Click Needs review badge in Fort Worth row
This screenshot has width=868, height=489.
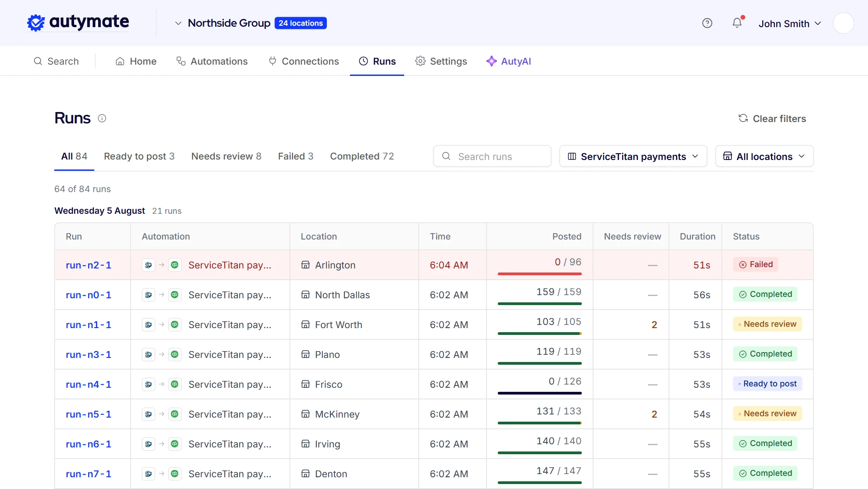click(x=767, y=324)
